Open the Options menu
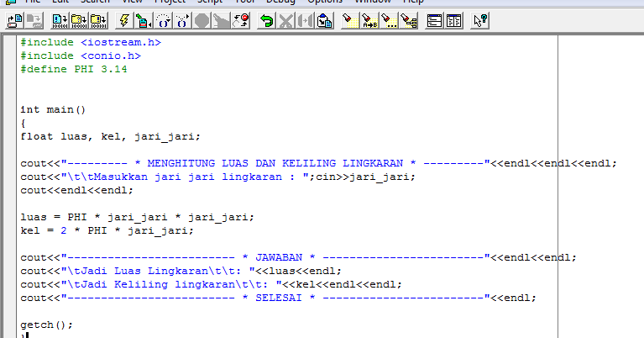This screenshot has height=338, width=644. (x=325, y=2)
